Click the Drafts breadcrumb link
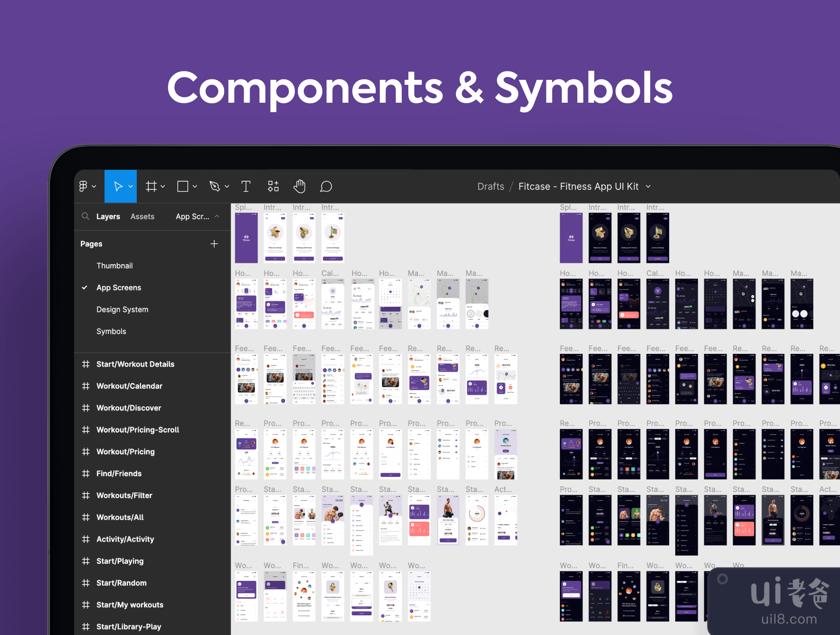The height and width of the screenshot is (635, 840). 490,186
